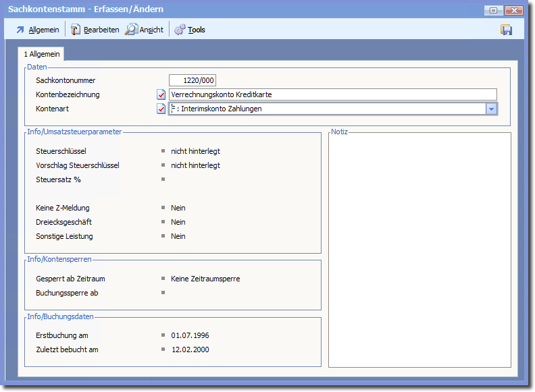Click the Bearbeiten clipboard icon
Image resolution: width=535 pixels, height=392 pixels.
pyautogui.click(x=76, y=30)
